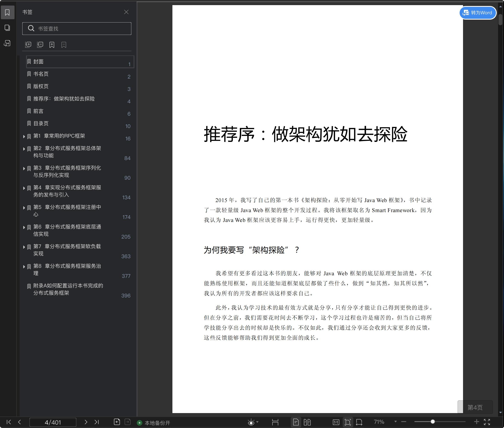The height and width of the screenshot is (428, 504).
Task: Click the 第4页 page indicator
Action: point(475,407)
